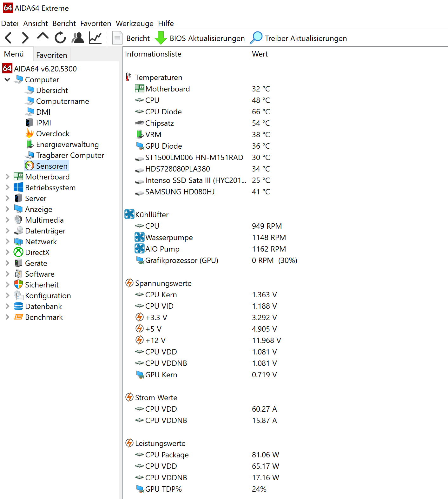448x499 pixels.
Task: Refresh the sensor values icon
Action: (60, 37)
